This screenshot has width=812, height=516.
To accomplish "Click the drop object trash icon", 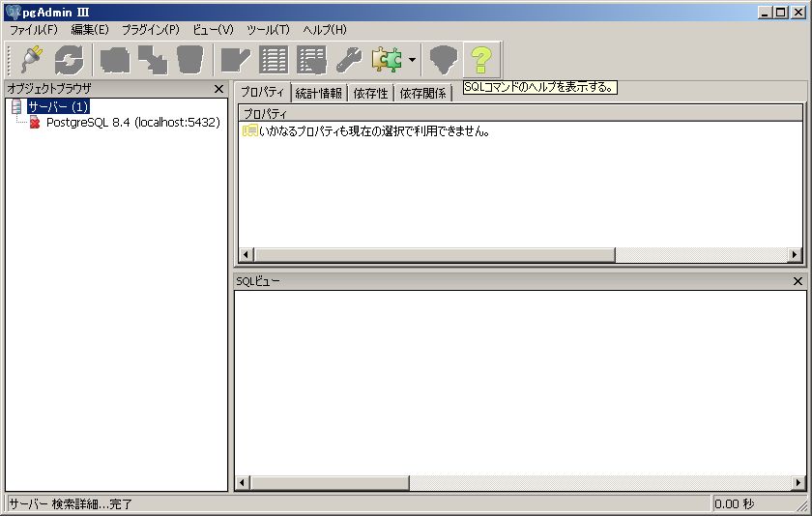I will pos(190,60).
